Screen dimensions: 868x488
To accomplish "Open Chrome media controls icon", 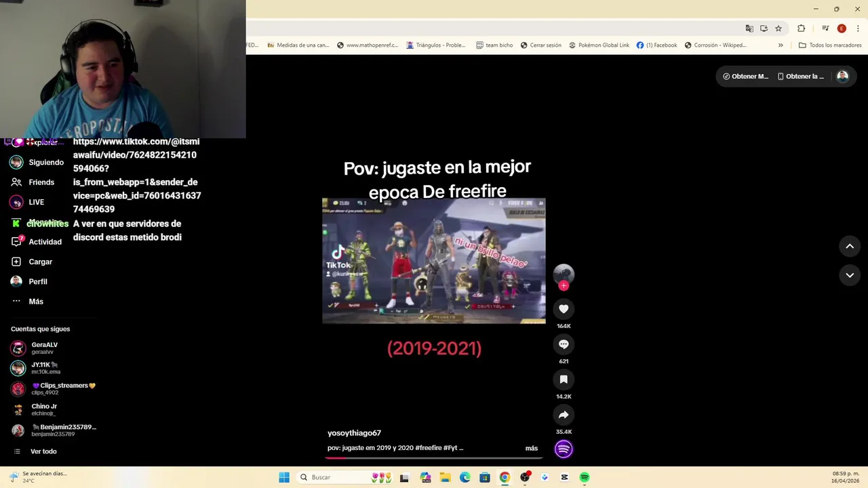I will pos(825,28).
